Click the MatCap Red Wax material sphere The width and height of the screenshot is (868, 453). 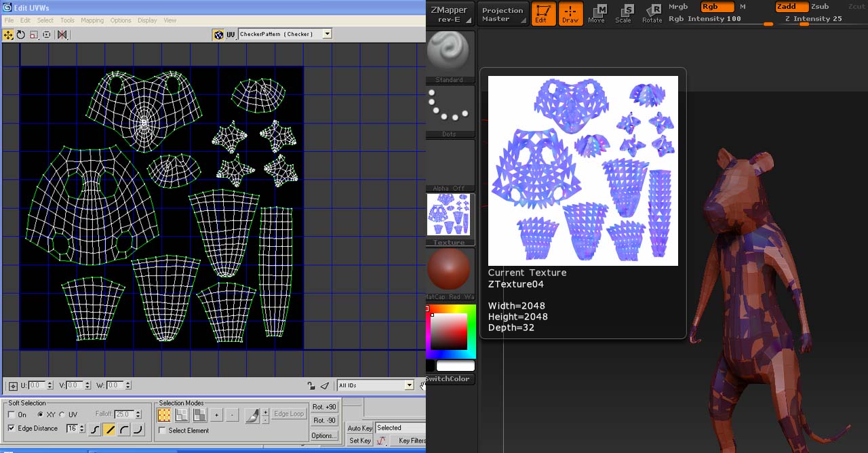point(450,270)
